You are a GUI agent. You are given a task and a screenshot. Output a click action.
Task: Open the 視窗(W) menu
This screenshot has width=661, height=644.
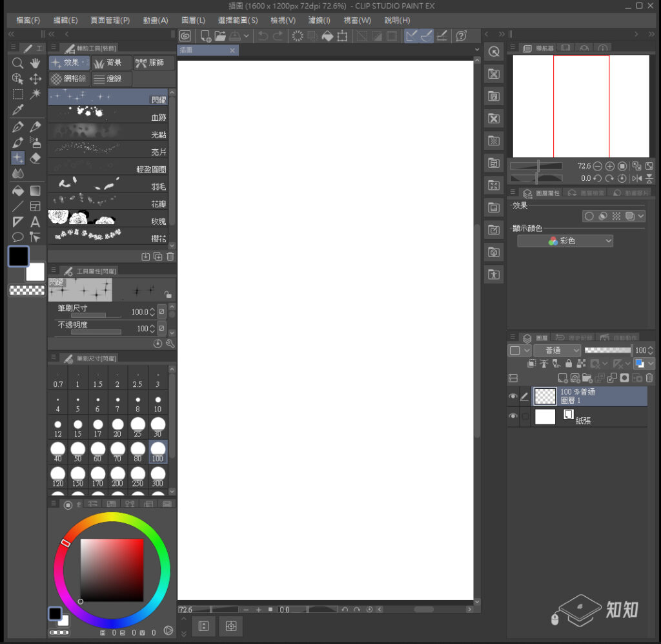[358, 20]
